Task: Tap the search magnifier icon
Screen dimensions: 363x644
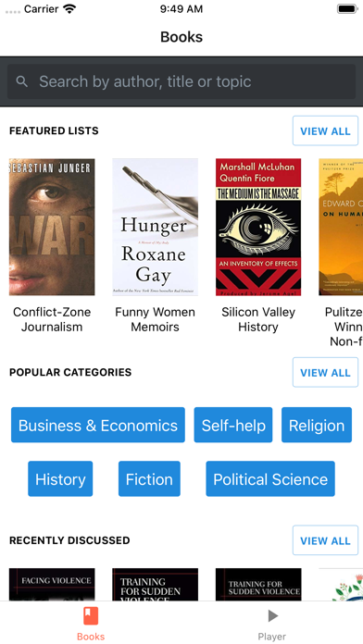Action: [x=22, y=81]
